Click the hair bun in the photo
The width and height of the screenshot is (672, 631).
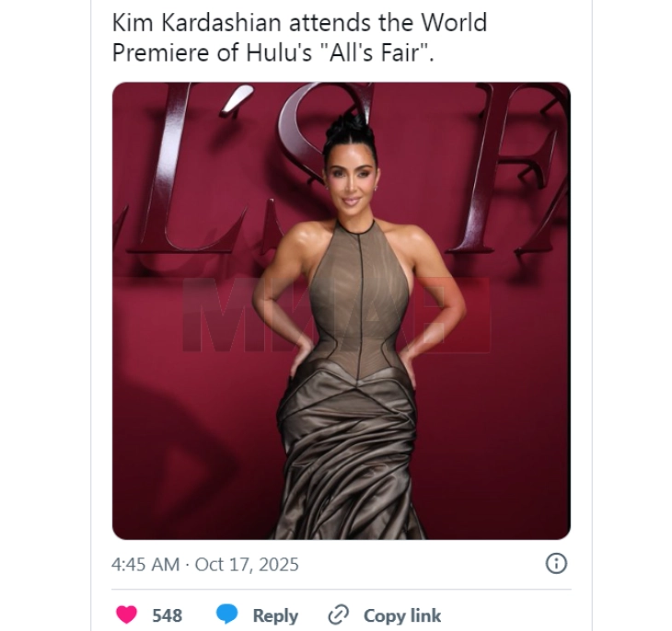tap(348, 126)
